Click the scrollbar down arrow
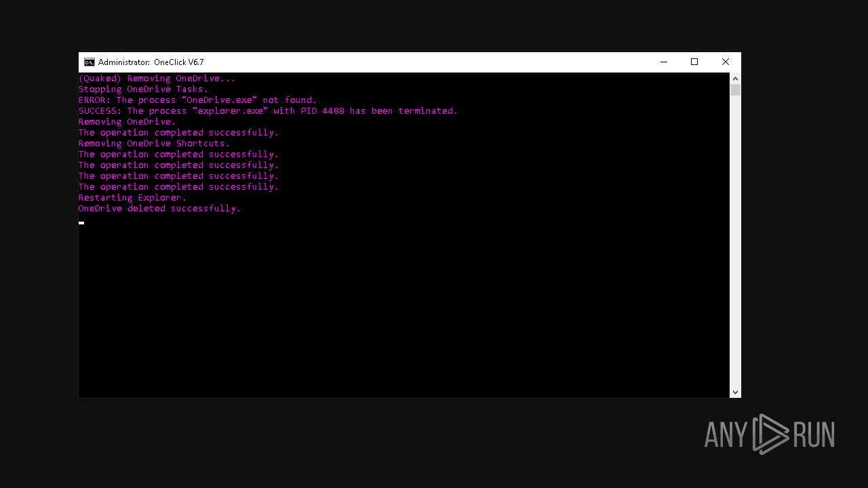The image size is (868, 488). point(735,392)
